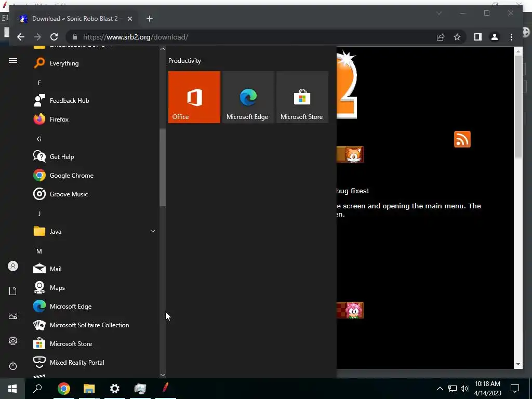Jump to letter G section header

39,139
